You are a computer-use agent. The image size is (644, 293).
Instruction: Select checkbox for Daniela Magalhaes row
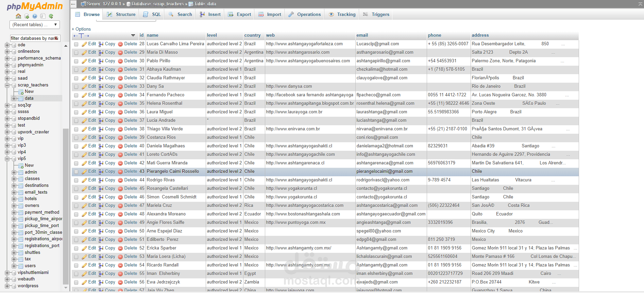tap(76, 146)
